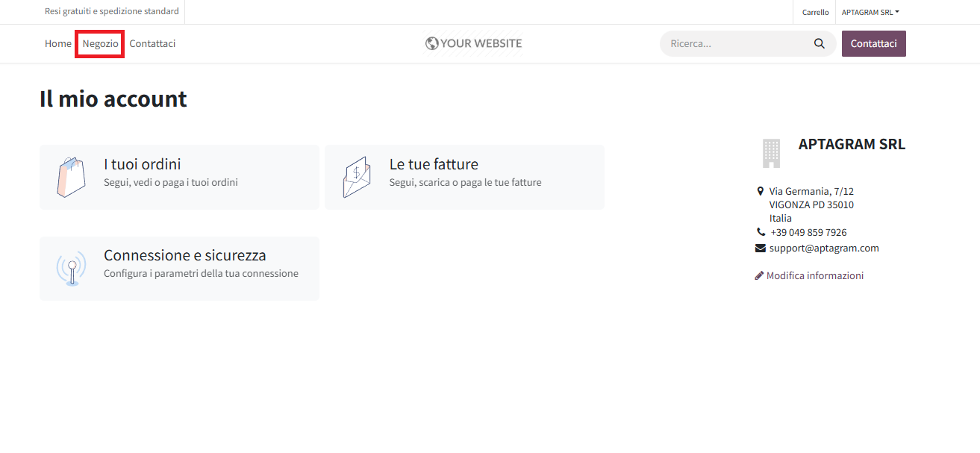Click the purple Contattaci button
The width and height of the screenshot is (980, 453).
coord(874,43)
